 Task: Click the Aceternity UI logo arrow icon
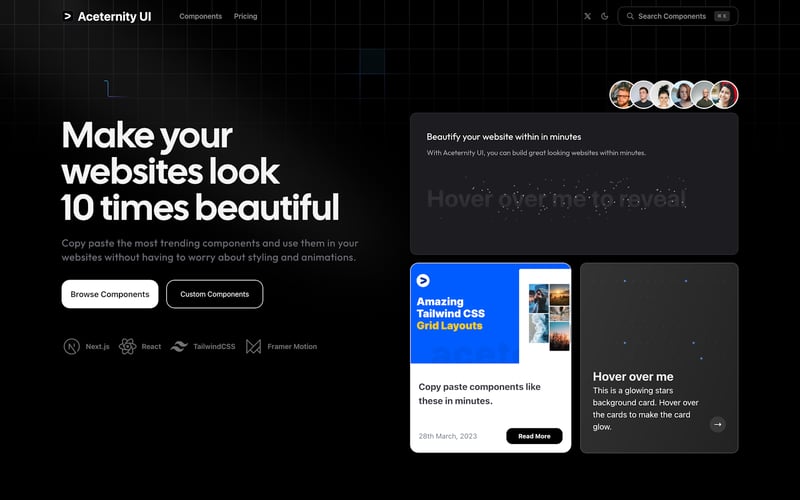[x=67, y=16]
